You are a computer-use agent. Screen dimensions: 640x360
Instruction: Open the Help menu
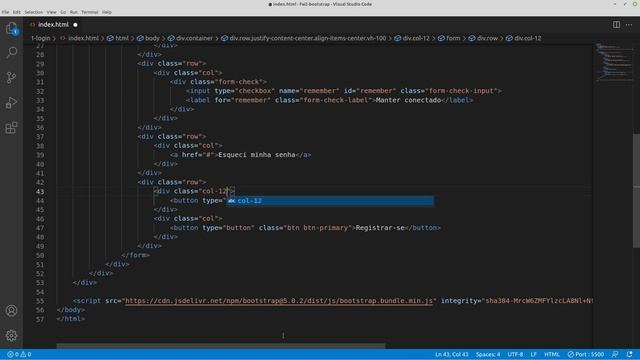click(x=107, y=12)
